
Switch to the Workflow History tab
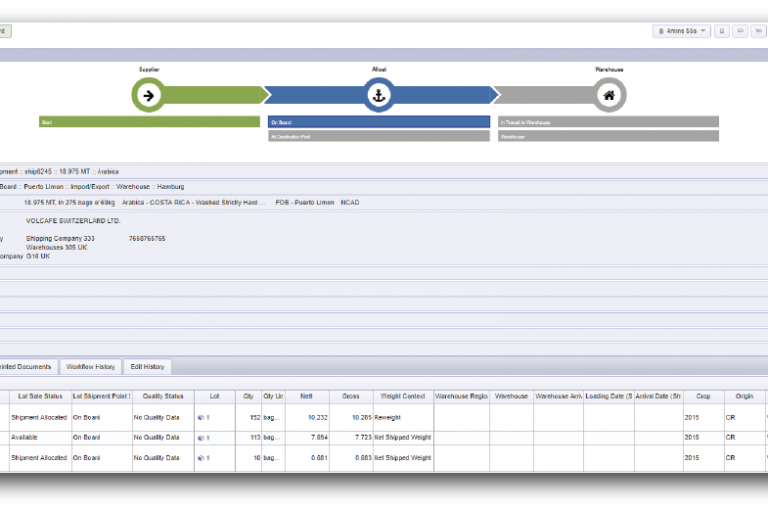[x=92, y=367]
